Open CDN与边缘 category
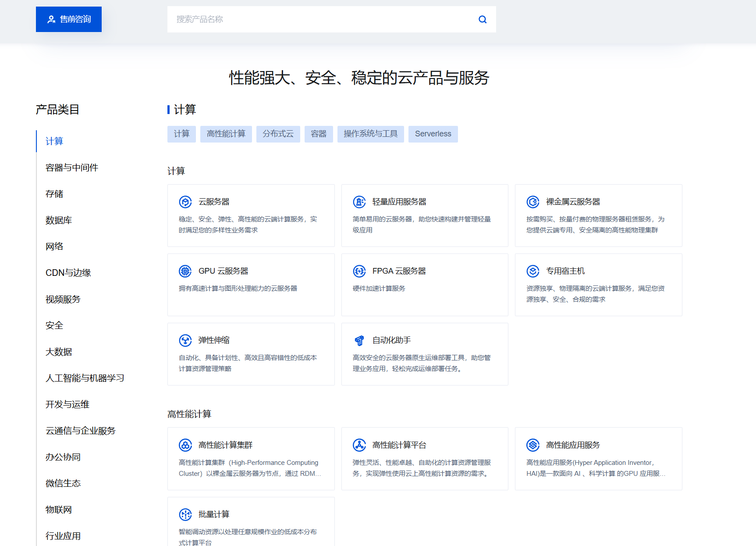The width and height of the screenshot is (756, 546). click(68, 273)
